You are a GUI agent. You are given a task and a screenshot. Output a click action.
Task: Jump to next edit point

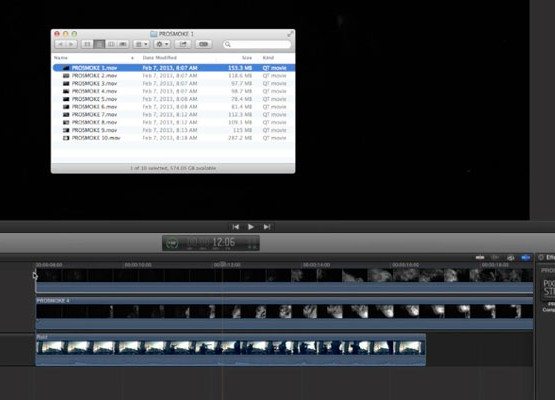pos(267,227)
